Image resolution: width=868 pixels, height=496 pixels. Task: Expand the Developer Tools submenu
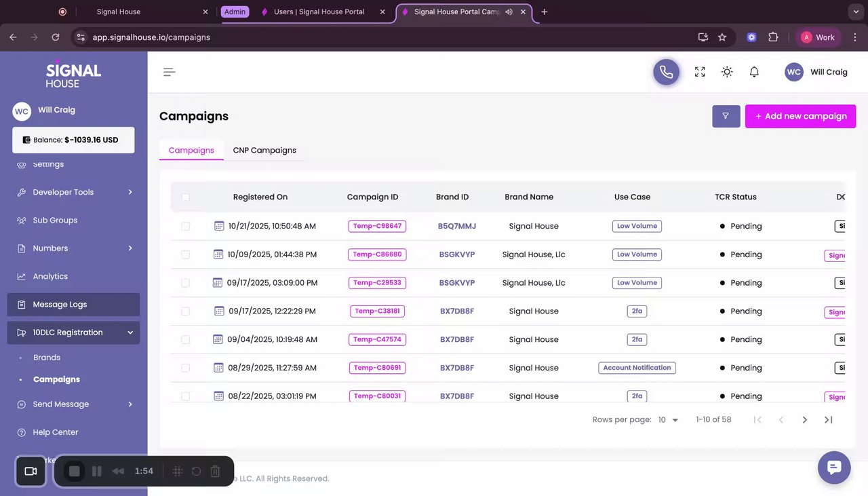point(130,192)
